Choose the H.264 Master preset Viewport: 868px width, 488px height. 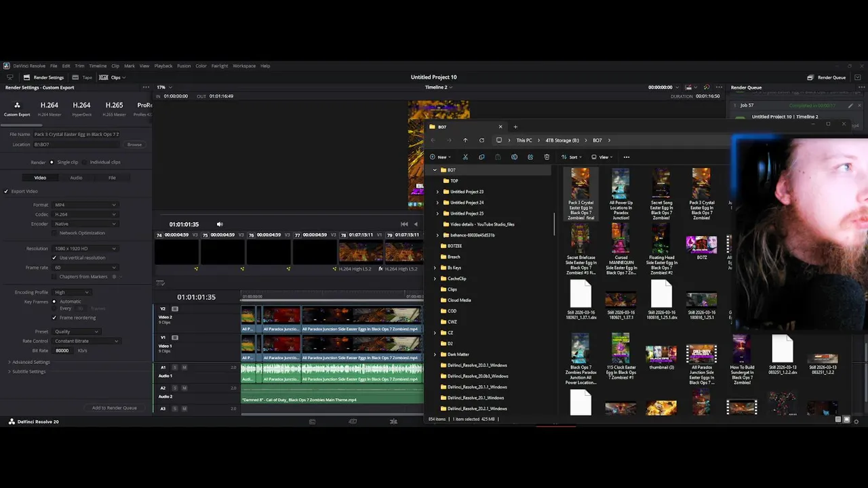click(x=49, y=108)
